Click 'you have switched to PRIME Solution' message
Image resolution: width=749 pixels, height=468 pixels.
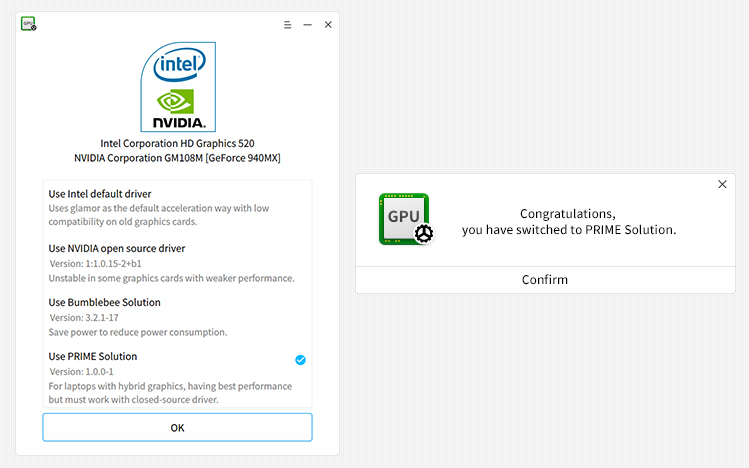(x=569, y=230)
